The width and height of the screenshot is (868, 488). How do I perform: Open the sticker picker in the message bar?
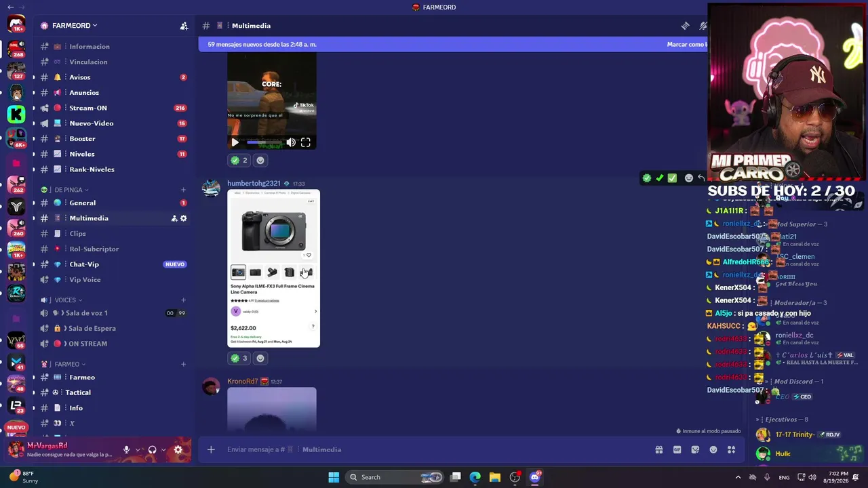click(x=695, y=449)
